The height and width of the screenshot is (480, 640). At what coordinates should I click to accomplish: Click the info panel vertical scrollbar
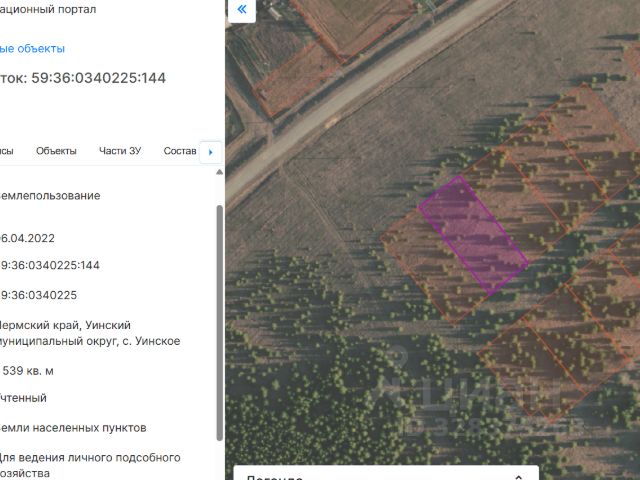(220, 322)
